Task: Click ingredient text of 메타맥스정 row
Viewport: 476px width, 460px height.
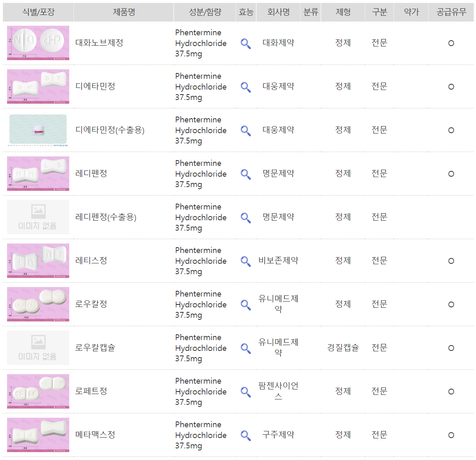Action: pyautogui.click(x=201, y=435)
